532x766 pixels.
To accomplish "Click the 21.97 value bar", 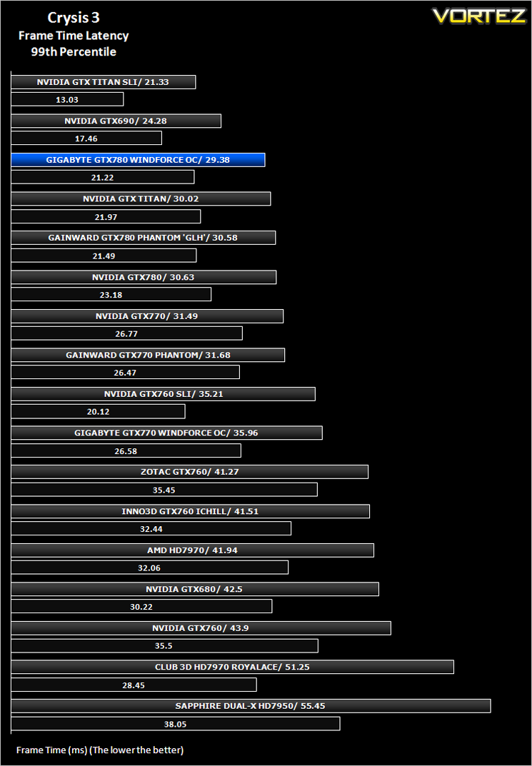I will pos(106,216).
